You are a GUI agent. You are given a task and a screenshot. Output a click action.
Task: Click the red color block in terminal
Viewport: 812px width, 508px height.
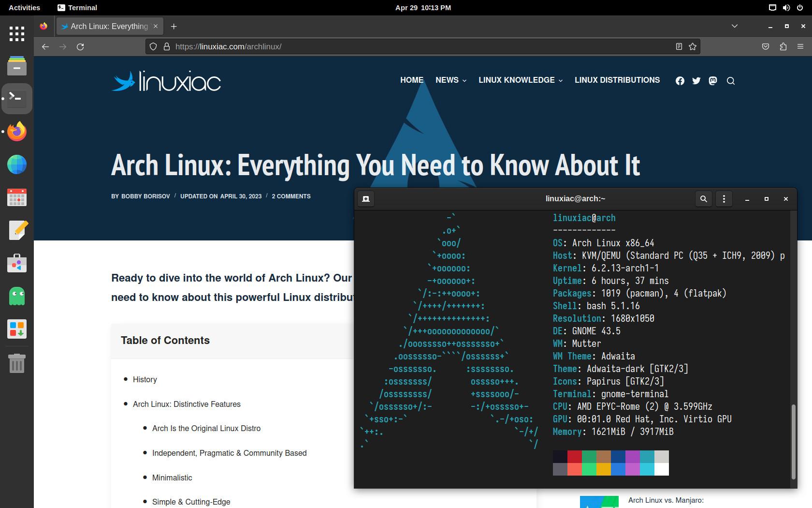click(574, 457)
